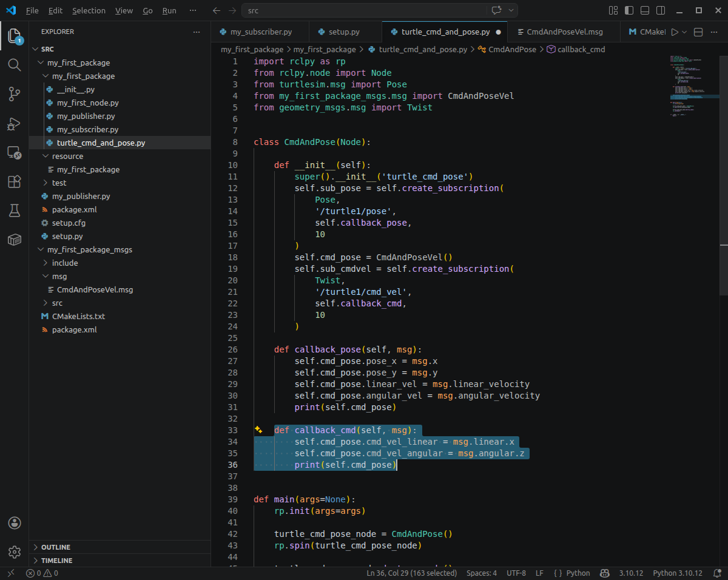The width and height of the screenshot is (728, 580).
Task: Click Spaces: 4 in status bar
Action: click(x=482, y=573)
